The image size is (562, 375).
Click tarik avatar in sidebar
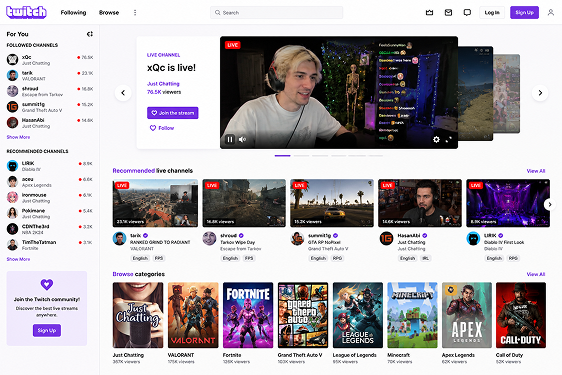13,75
